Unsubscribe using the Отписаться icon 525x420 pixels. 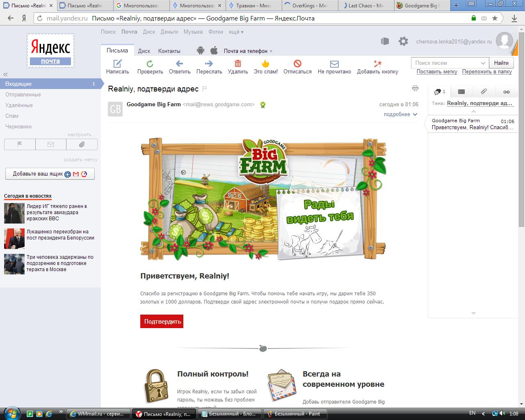point(297,64)
